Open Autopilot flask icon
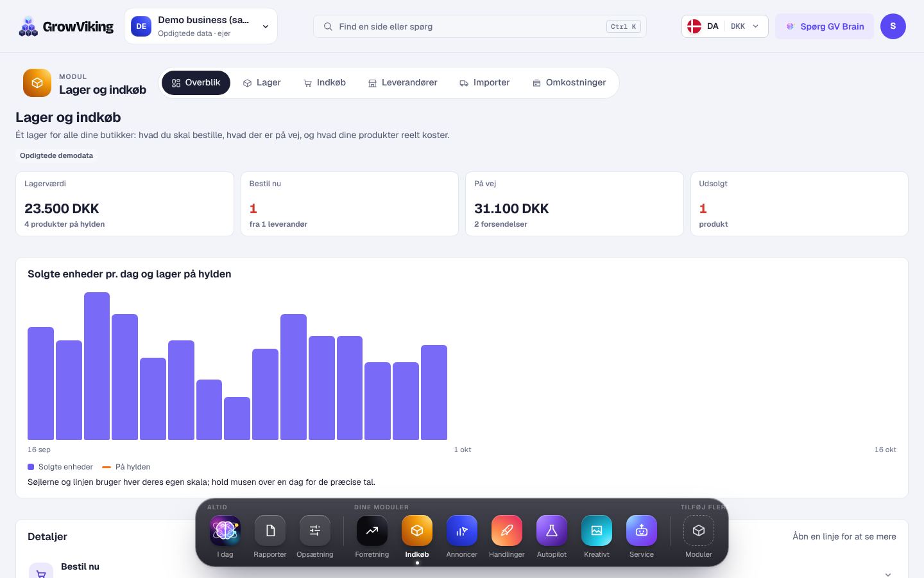924x578 pixels. (552, 530)
